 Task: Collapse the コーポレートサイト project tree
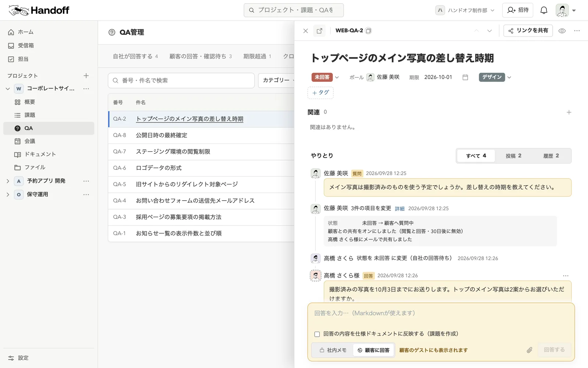[x=8, y=89]
